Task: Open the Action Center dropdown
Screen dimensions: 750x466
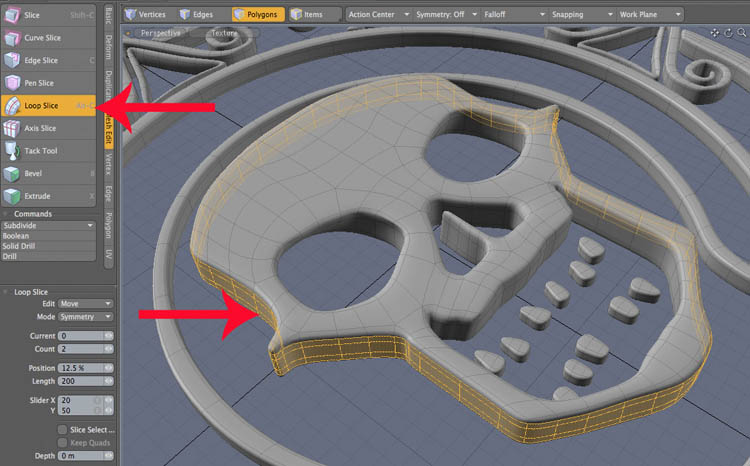Action: pyautogui.click(x=378, y=14)
